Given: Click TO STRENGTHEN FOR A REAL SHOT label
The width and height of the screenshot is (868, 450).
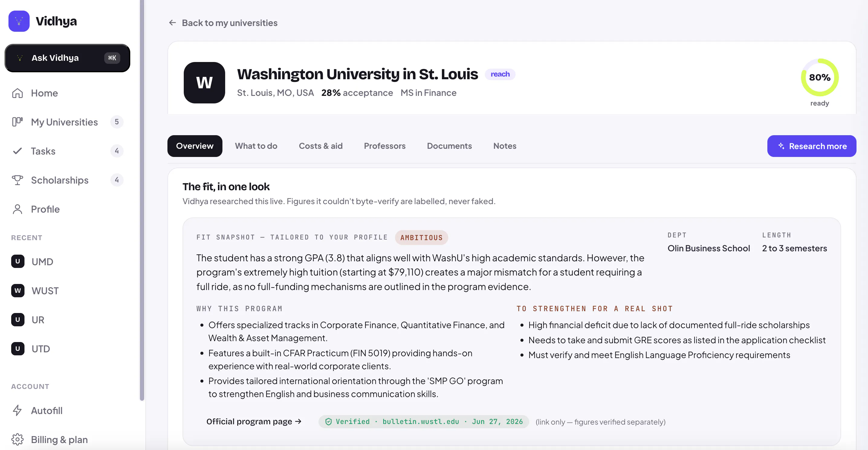Looking at the screenshot, I should (x=595, y=308).
